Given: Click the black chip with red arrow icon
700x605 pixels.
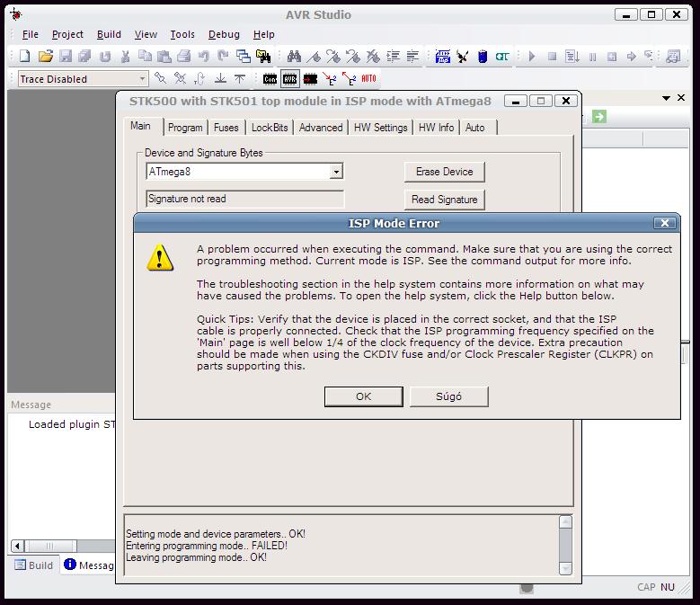Looking at the screenshot, I should (310, 79).
